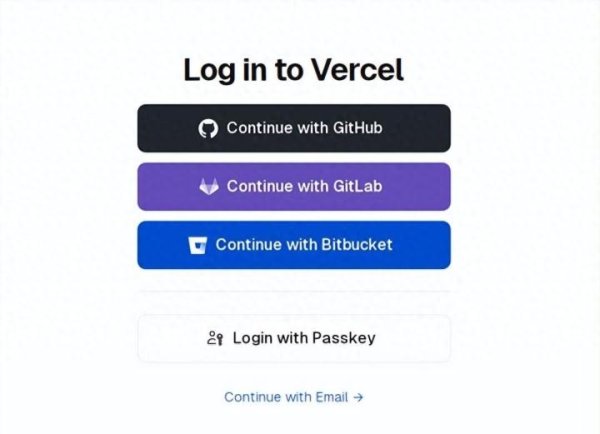Select Continue with Bitbucket button
The width and height of the screenshot is (600, 434).
[294, 245]
